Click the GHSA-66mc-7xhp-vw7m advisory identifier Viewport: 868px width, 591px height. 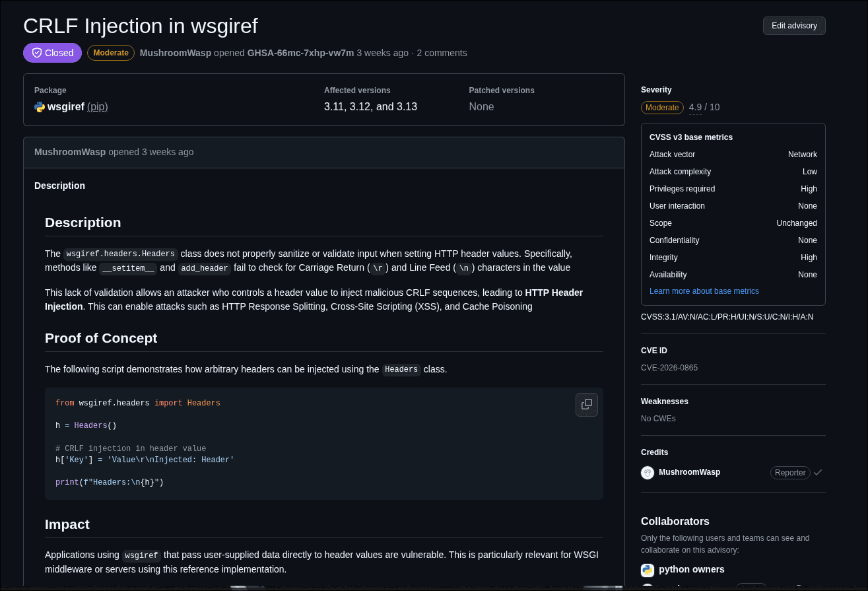(300, 53)
